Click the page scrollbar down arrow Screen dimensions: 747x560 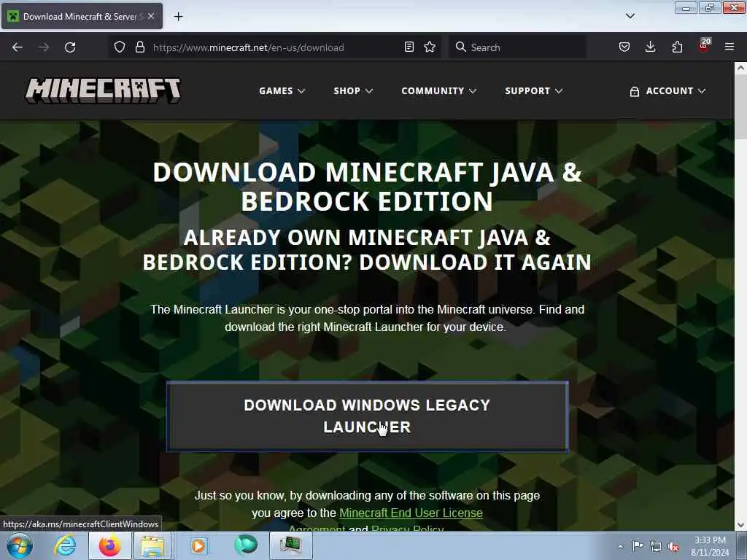coord(740,525)
